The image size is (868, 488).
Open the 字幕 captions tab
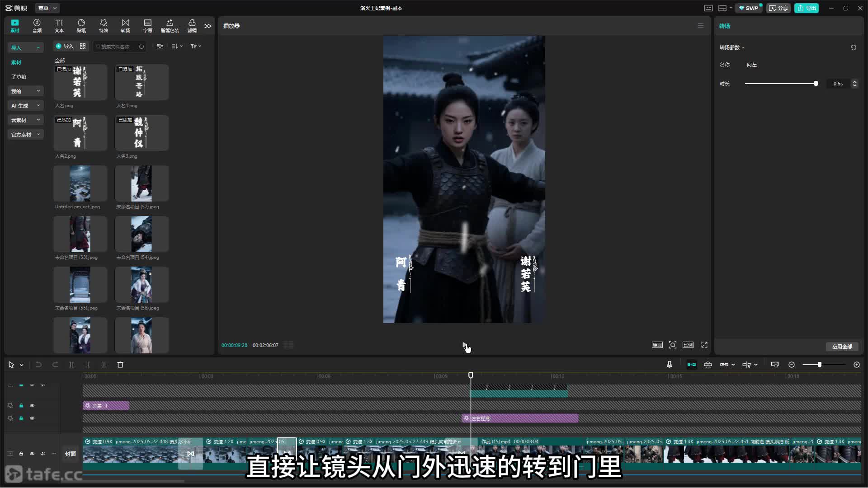coord(148,26)
